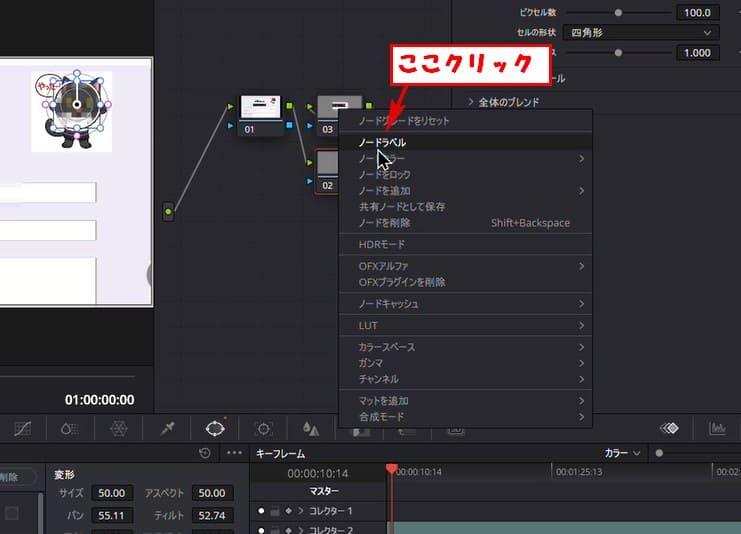Open the LUT submenu
The height and width of the screenshot is (534, 741).
(x=466, y=325)
